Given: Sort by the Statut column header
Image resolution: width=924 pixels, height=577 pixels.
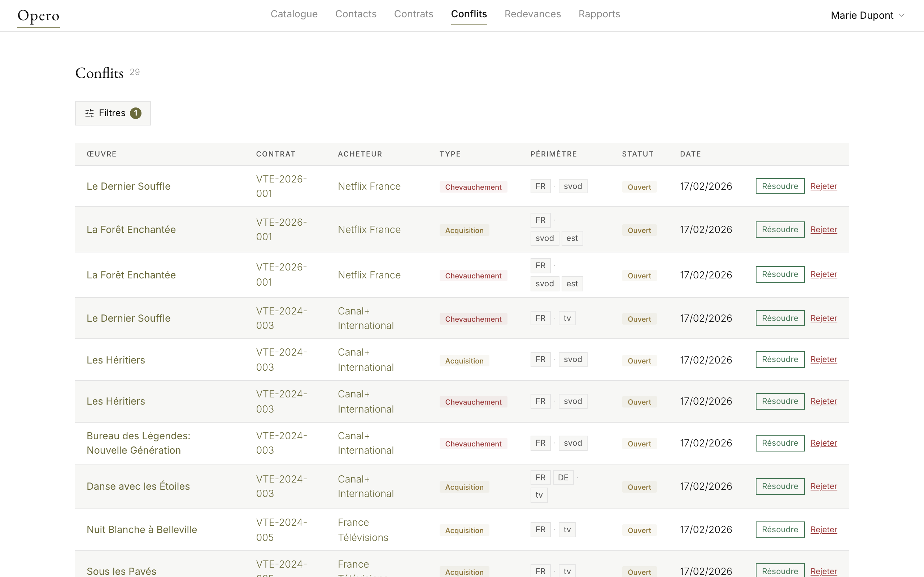Looking at the screenshot, I should click(637, 154).
